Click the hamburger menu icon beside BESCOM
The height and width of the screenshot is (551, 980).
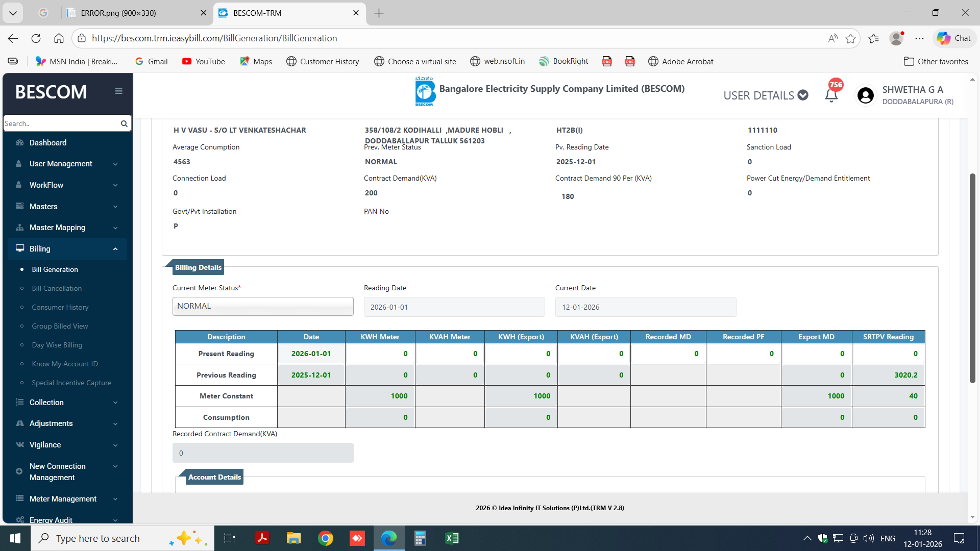click(118, 91)
